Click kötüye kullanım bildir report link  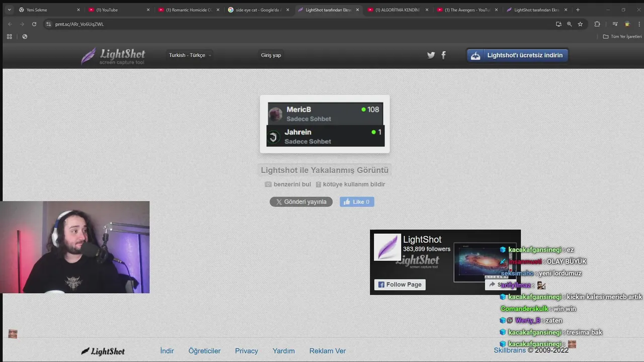coord(350,185)
